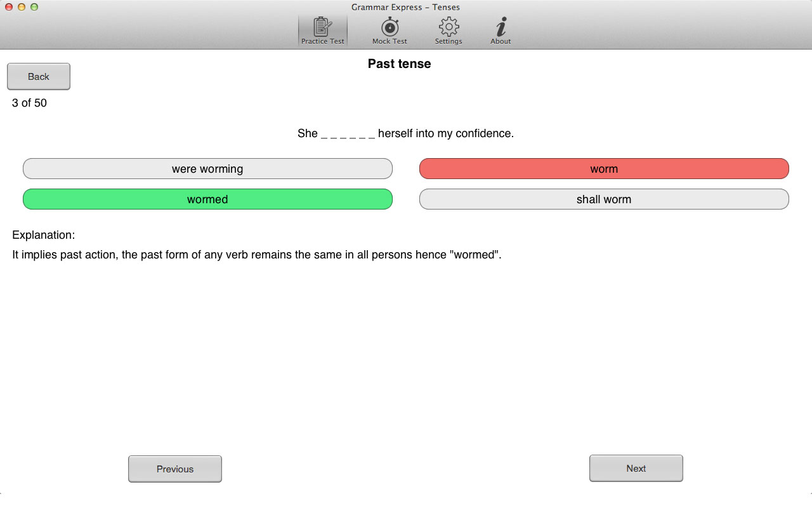Screen dimensions: 812x508
Task: Minimize the window with the yellow button
Action: [x=22, y=7]
